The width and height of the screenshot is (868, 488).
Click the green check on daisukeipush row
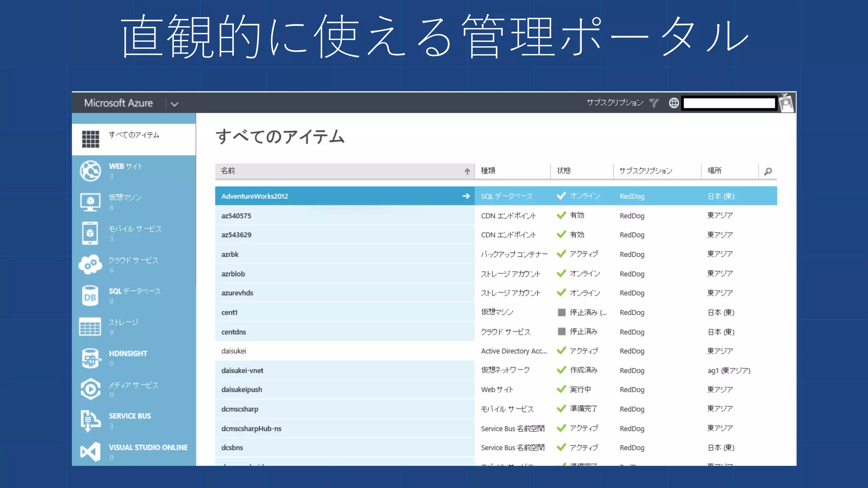click(x=562, y=389)
